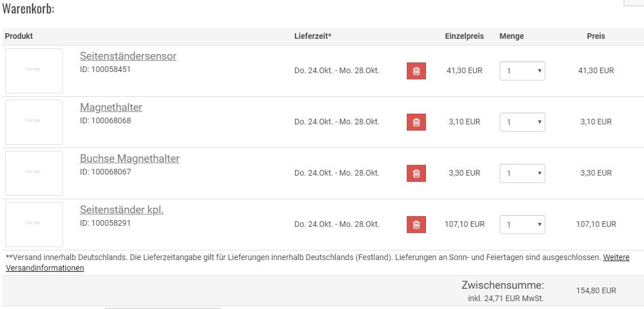Remove Seitenständer kpl. with trash icon
644x309 pixels.
click(x=416, y=225)
